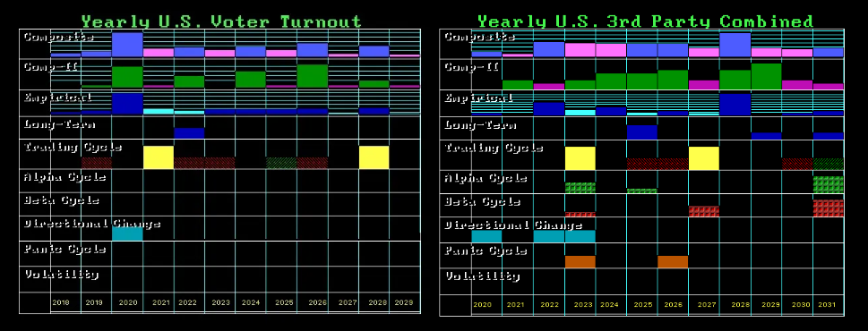
Task: Click the 2024 year label in Voter Turnout chart
Action: coord(251,302)
